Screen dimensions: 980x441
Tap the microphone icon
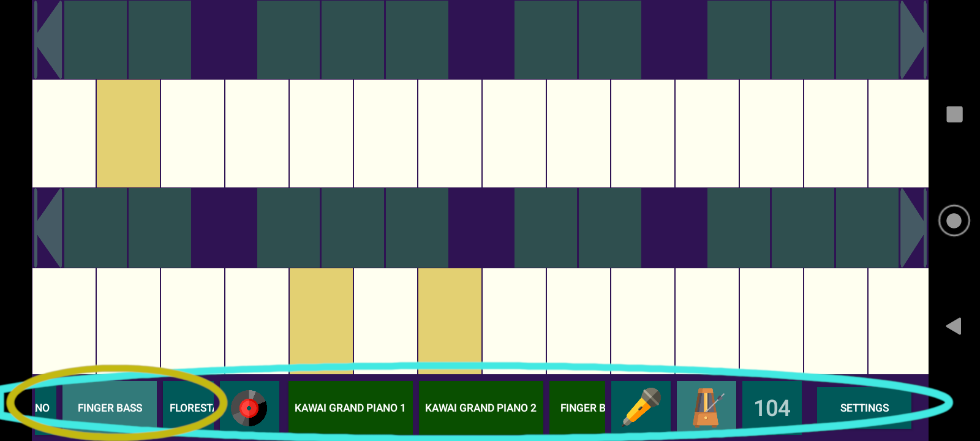coord(641,407)
